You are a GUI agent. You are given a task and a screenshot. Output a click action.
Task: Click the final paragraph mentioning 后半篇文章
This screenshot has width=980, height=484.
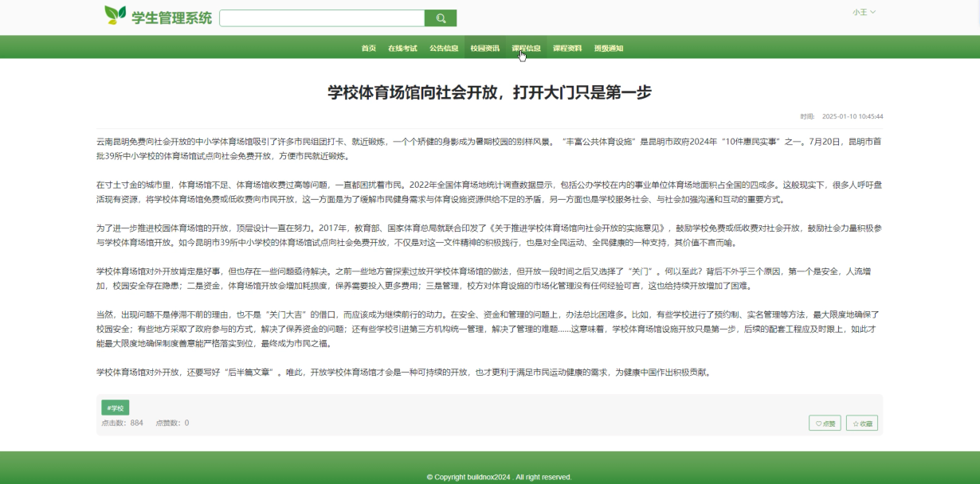tap(402, 372)
